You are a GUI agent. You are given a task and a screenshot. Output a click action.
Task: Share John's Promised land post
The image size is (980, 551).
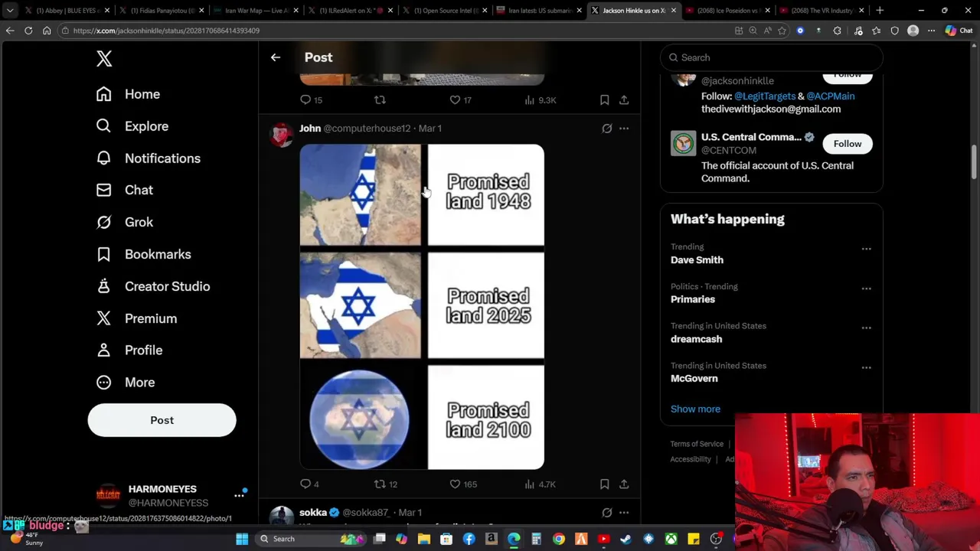coord(624,484)
